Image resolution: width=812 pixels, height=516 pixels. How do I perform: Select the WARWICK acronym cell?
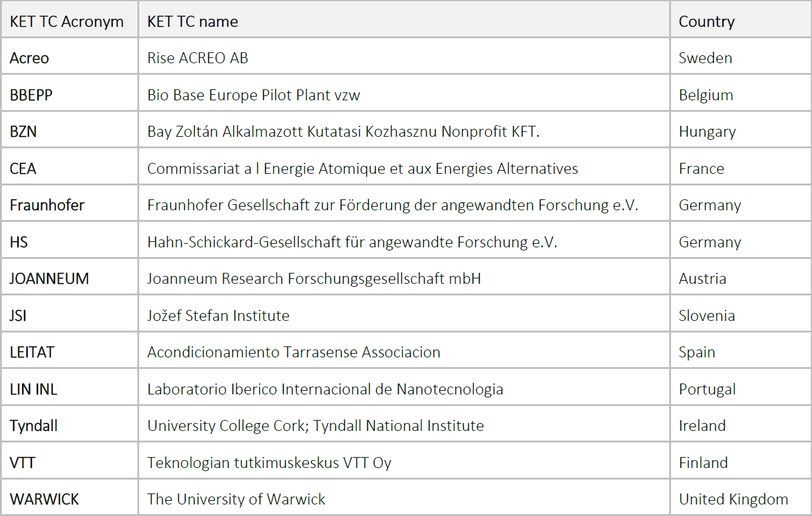pos(44,500)
